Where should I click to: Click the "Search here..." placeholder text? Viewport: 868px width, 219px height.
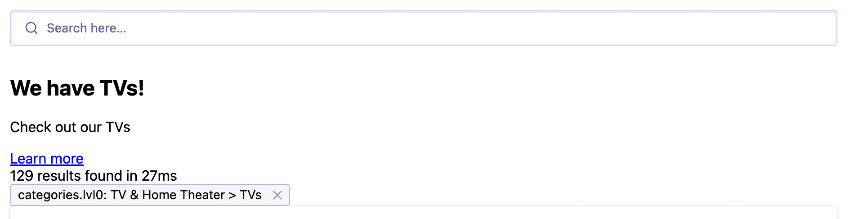[x=86, y=28]
